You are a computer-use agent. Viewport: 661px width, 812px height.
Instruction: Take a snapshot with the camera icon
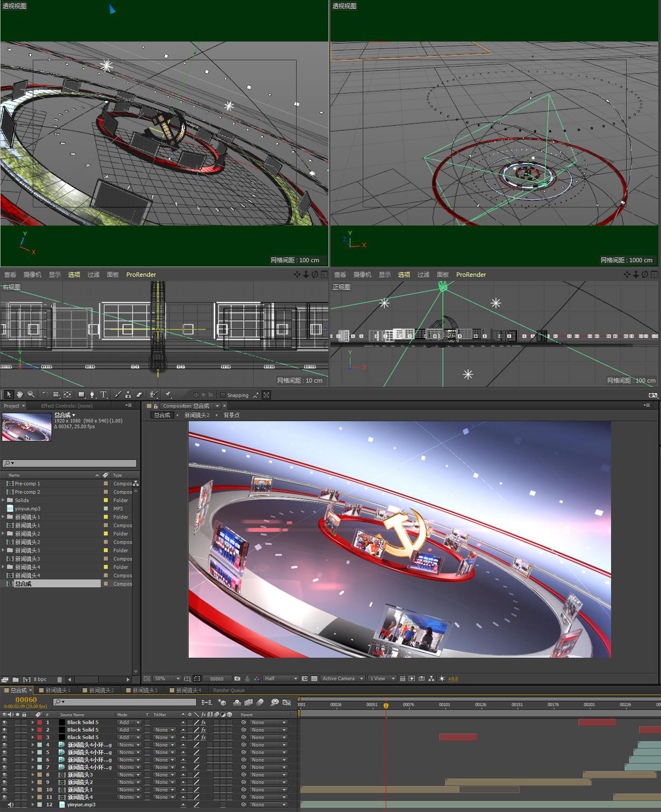pos(237,679)
